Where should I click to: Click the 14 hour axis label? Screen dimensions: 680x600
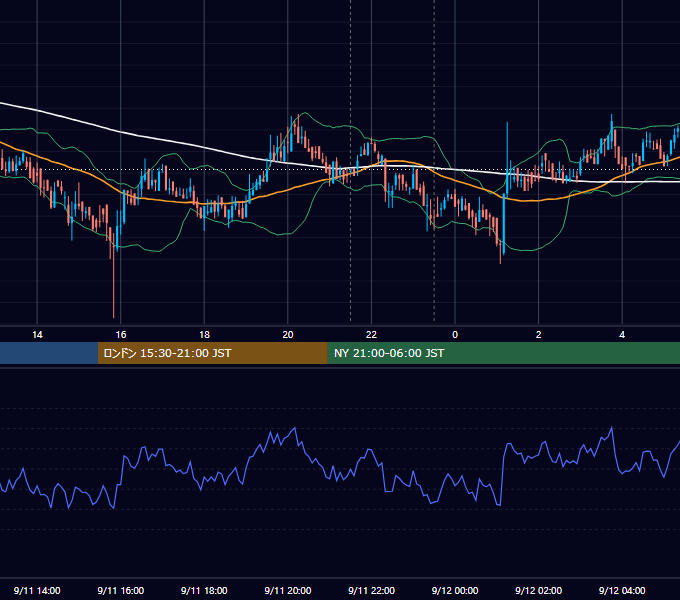[37, 335]
